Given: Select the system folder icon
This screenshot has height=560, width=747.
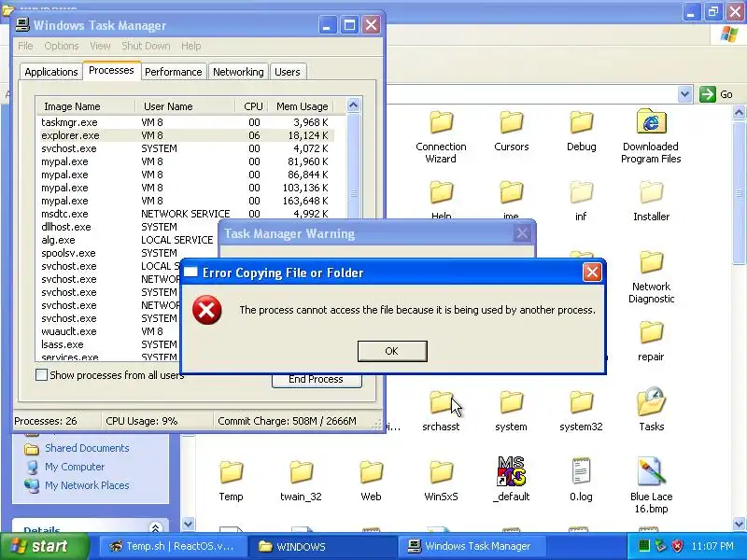Looking at the screenshot, I should [511, 402].
